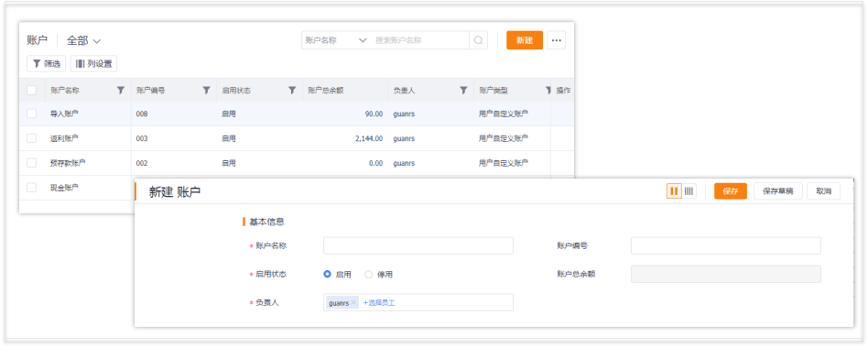The width and height of the screenshot is (868, 347).
Task: Focus the 账户编号 form input field
Action: click(x=726, y=245)
